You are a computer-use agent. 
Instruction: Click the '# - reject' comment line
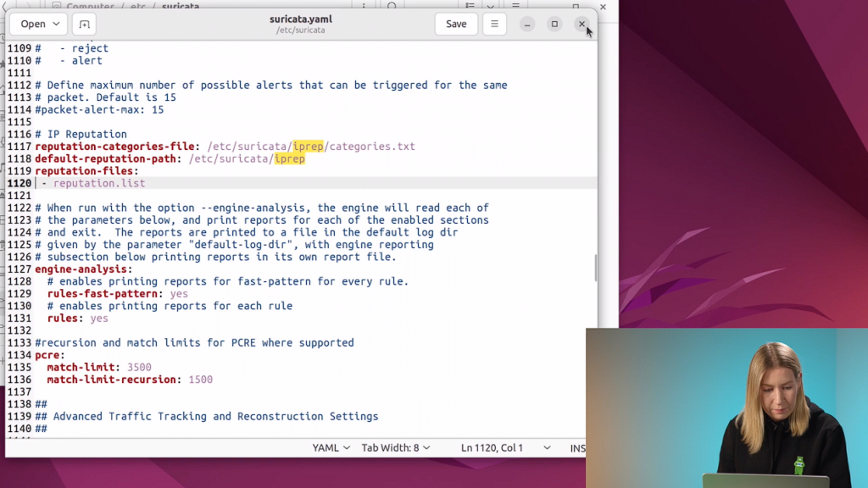point(72,48)
